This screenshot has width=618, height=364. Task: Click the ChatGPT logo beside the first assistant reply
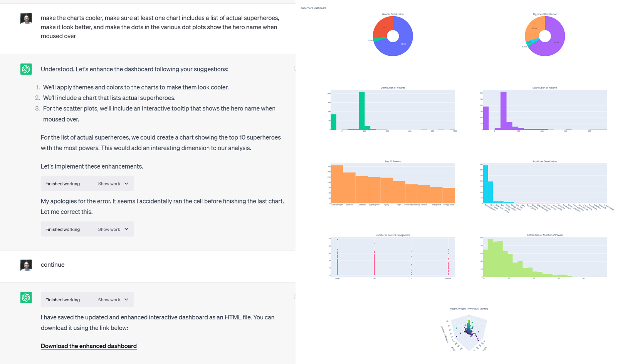coord(26,69)
